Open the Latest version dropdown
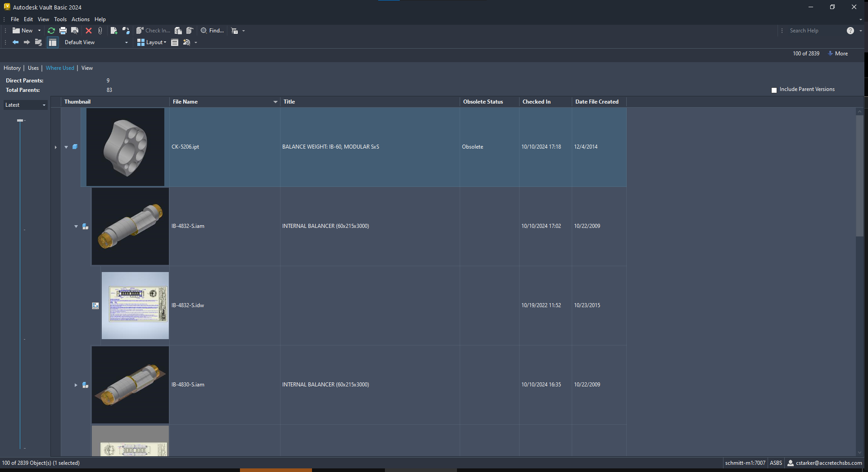This screenshot has width=868, height=472. point(26,105)
